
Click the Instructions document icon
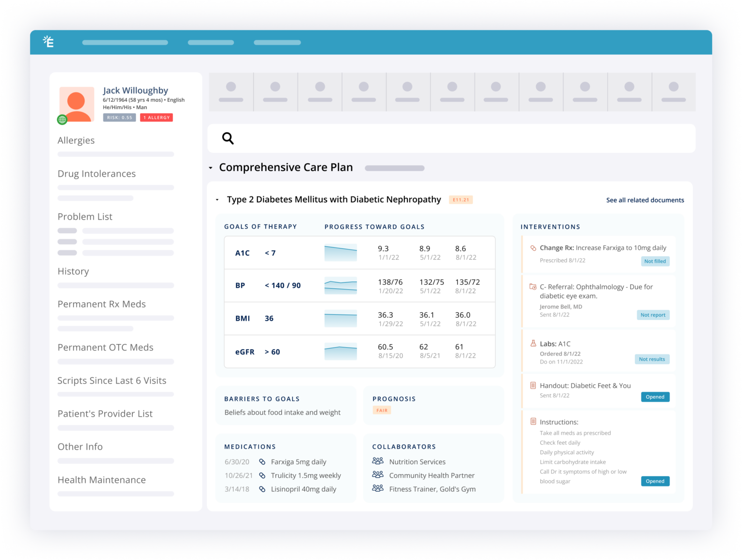click(x=533, y=421)
